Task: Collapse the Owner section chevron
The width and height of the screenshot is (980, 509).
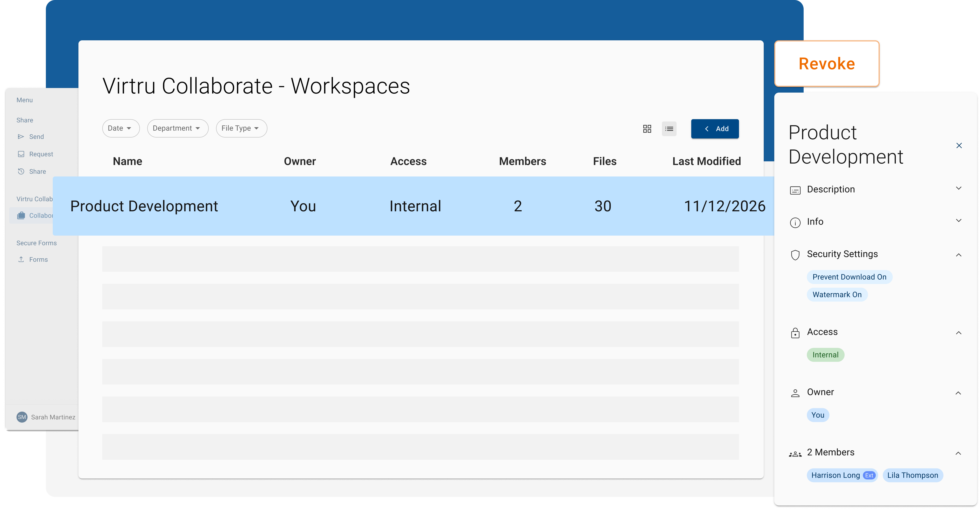Action: [x=958, y=393]
